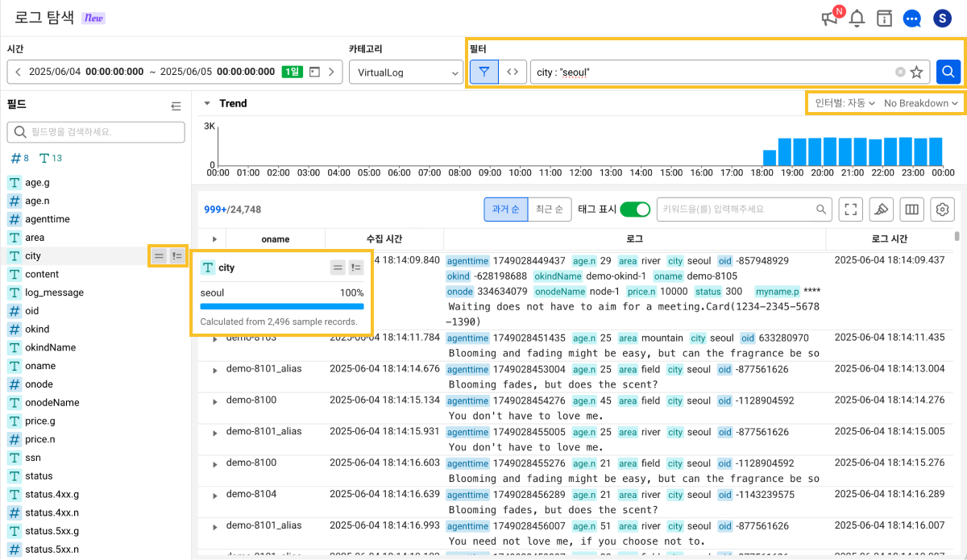Collapse the Trend chart section

[x=207, y=103]
